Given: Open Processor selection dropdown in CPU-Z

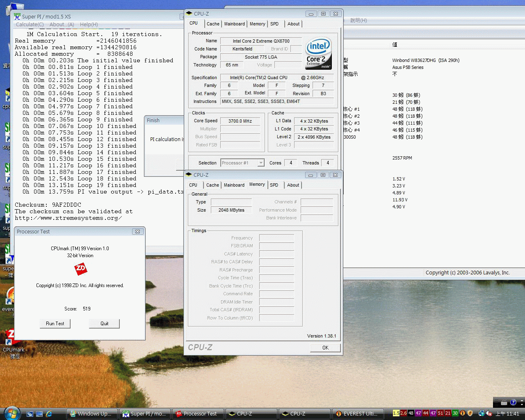Looking at the screenshot, I should [x=242, y=163].
